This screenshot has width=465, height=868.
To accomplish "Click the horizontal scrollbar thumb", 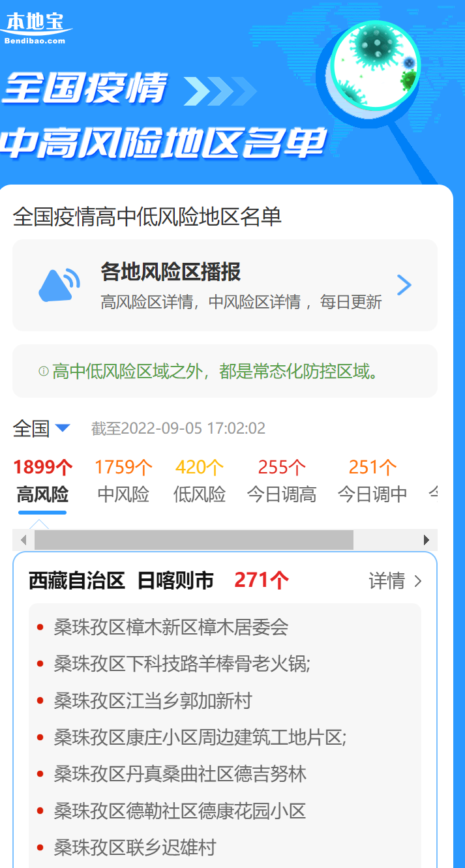I will tap(194, 540).
